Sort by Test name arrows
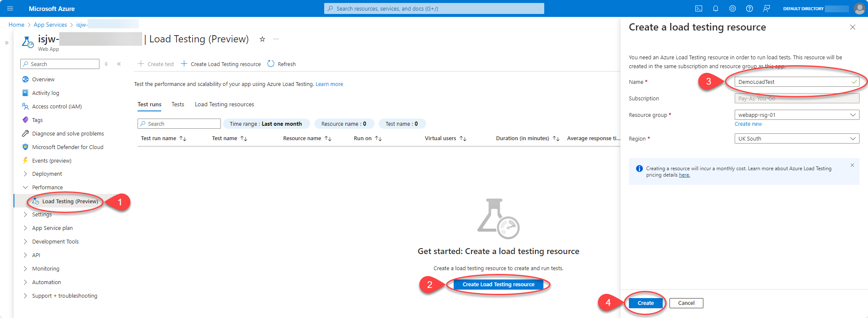 [244, 138]
